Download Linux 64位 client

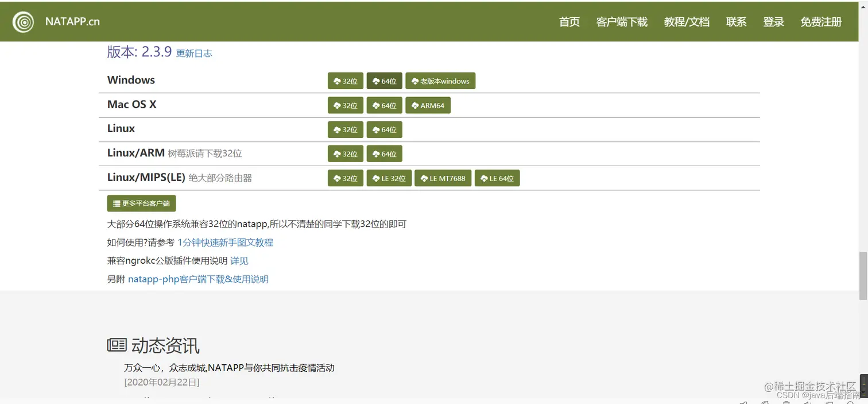point(385,129)
